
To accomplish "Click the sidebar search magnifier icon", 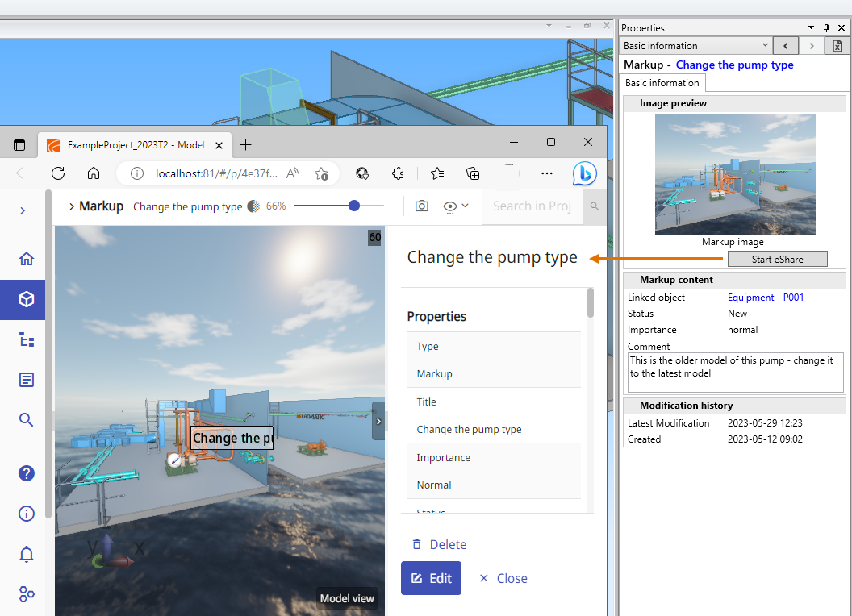I will [x=27, y=420].
